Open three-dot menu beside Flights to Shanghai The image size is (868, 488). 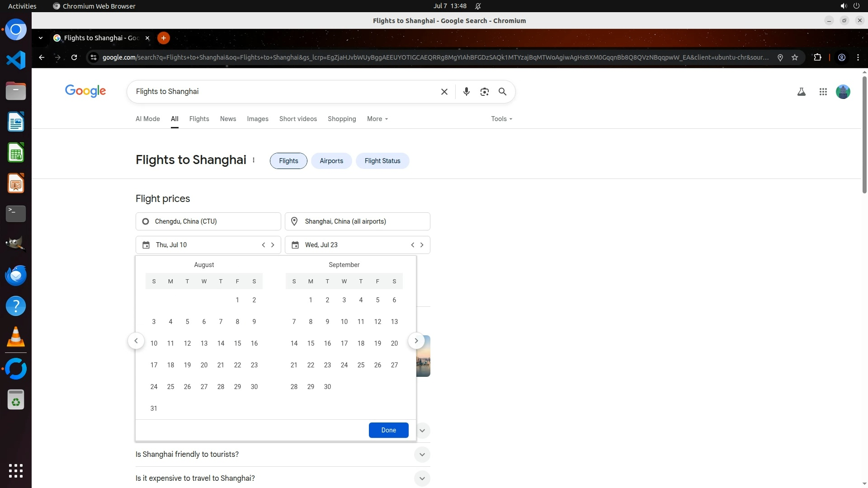[254, 160]
